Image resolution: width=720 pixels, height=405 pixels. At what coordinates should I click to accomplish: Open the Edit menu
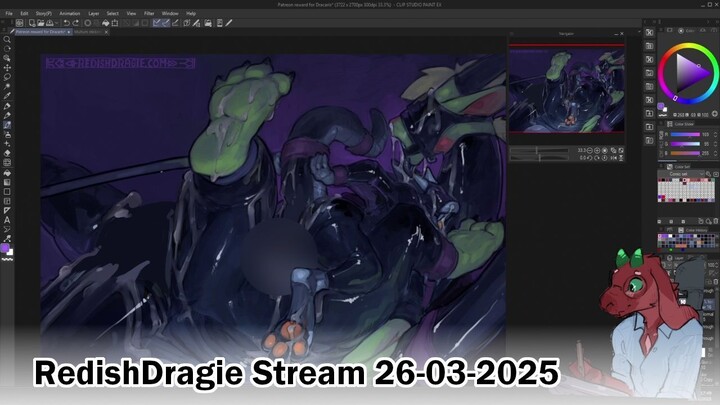[24, 14]
